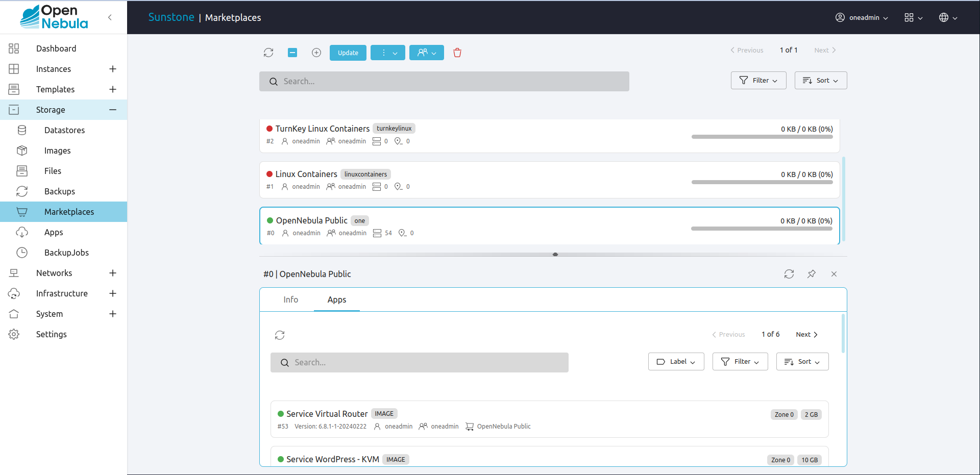The image size is (980, 475).
Task: Go to Previous marketplaces page
Action: [x=747, y=50]
